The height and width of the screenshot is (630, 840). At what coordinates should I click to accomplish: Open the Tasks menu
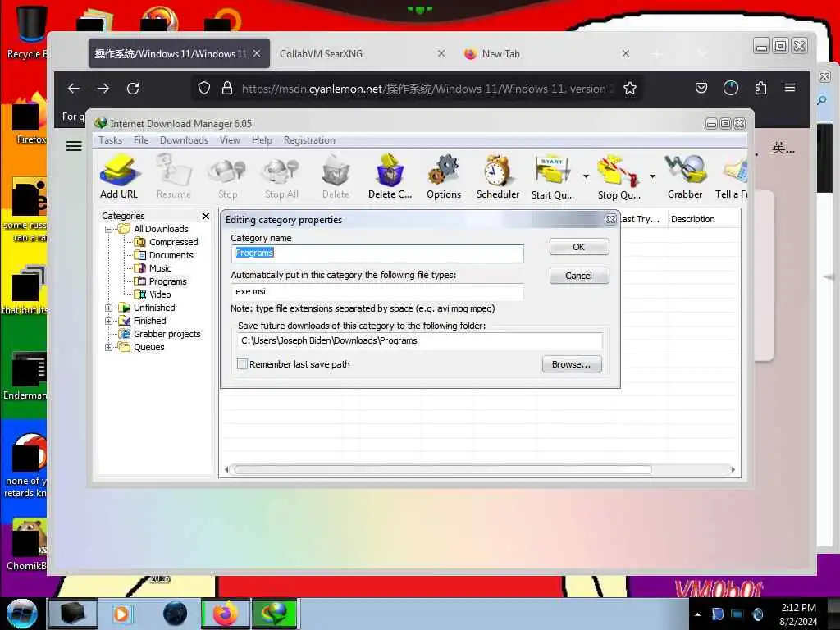pyautogui.click(x=111, y=140)
